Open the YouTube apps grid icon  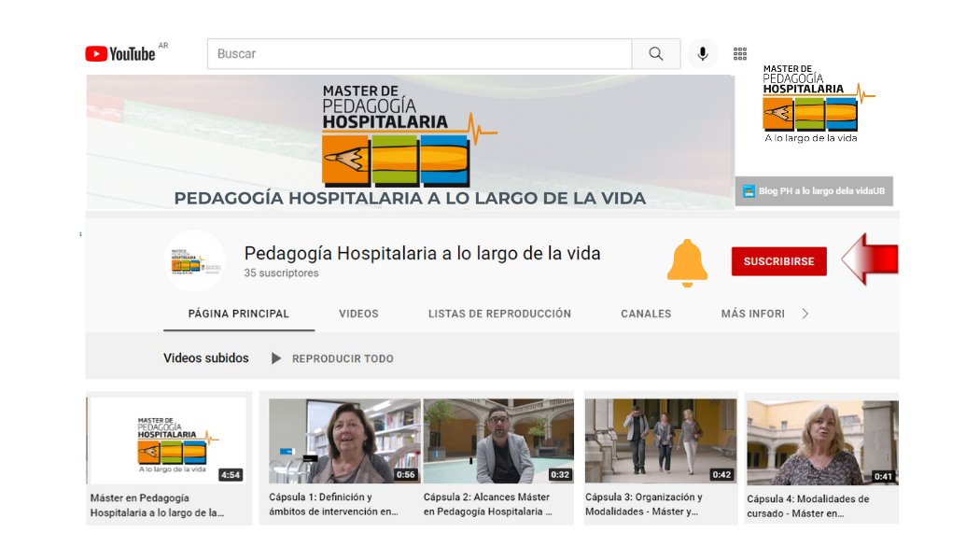[740, 53]
